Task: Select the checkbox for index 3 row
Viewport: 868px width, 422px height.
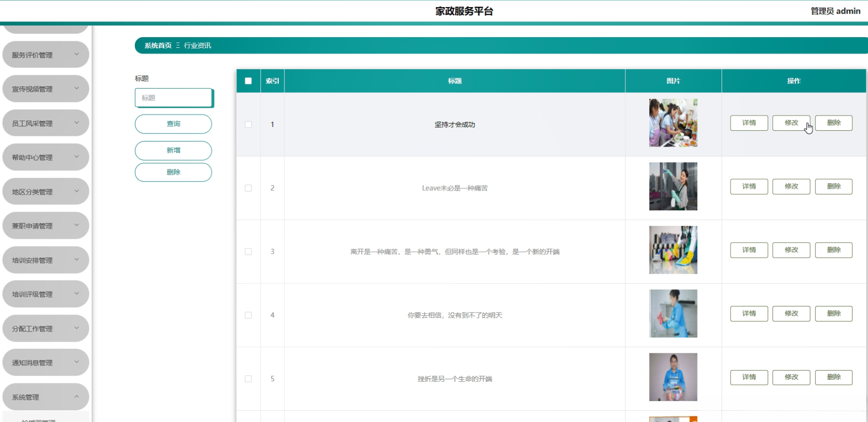Action: coord(248,251)
